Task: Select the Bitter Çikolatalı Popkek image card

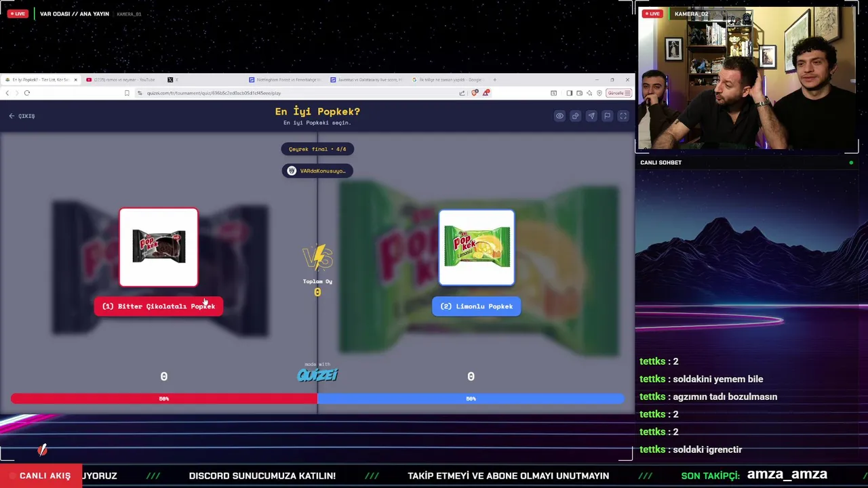Action: [159, 247]
